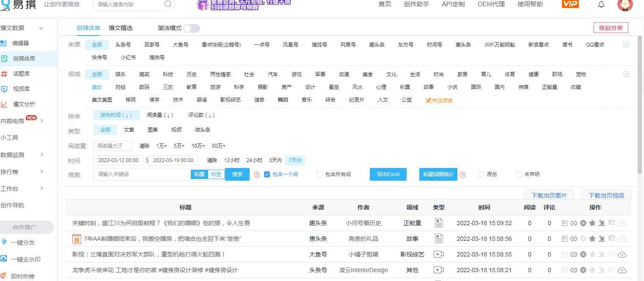
Task: Click the 收起分类 button
Action: coord(611,28)
